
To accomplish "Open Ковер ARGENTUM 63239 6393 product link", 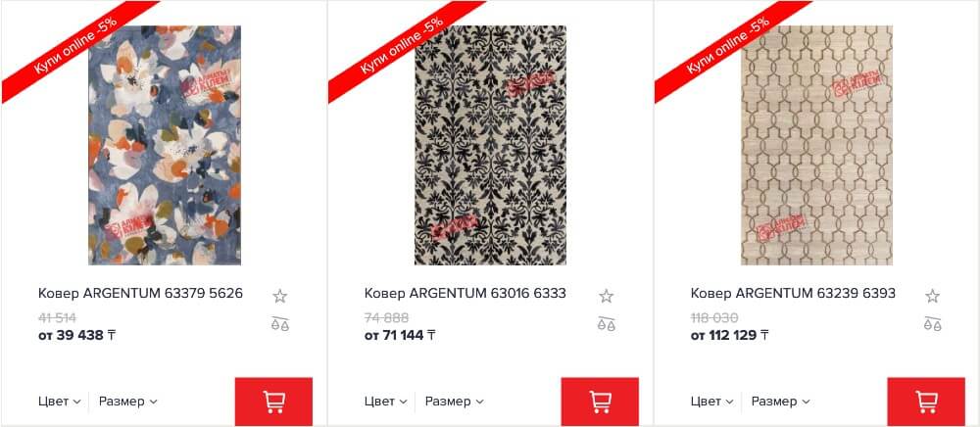I will [x=793, y=293].
